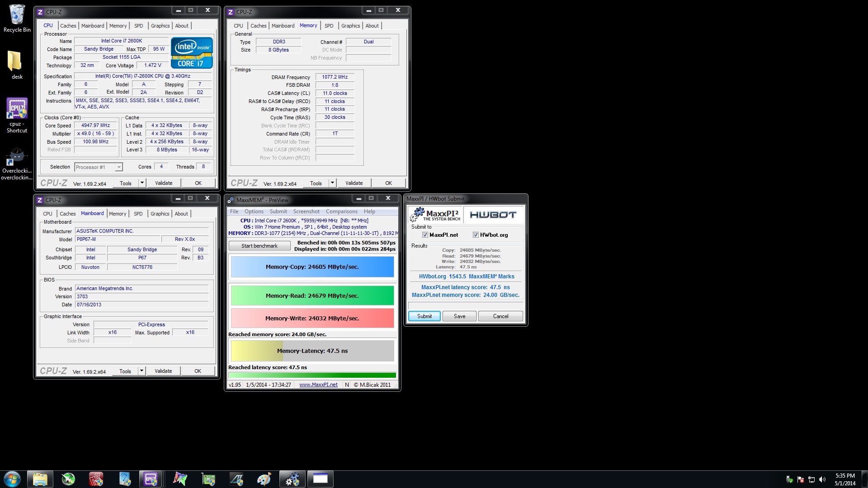Click the Memory-Latency yellow bar

pos(312,351)
